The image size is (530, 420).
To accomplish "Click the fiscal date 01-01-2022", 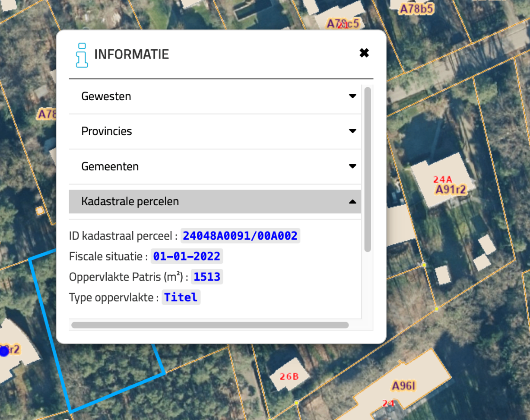I will (x=187, y=256).
